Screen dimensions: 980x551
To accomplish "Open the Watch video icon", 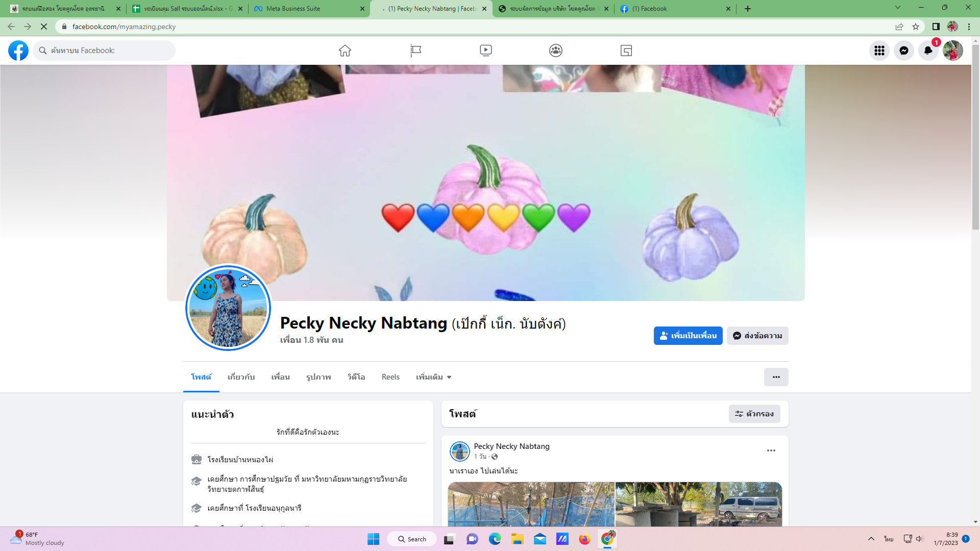I will pyautogui.click(x=485, y=51).
